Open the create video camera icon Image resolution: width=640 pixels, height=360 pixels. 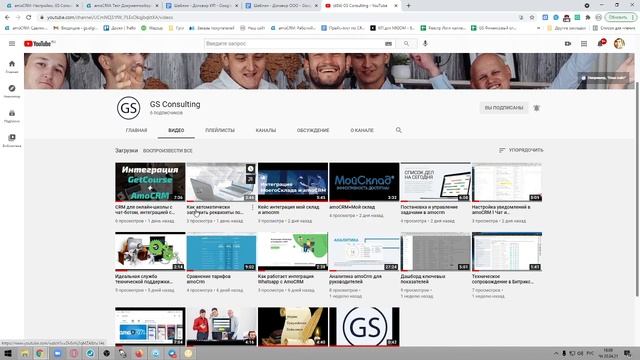[x=568, y=44]
